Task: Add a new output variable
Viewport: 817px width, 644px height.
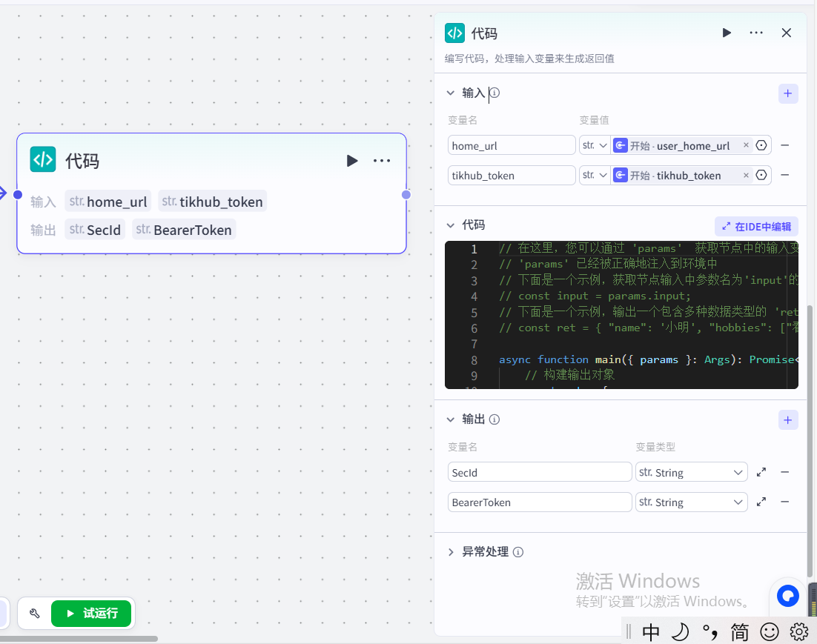Action: coord(787,420)
